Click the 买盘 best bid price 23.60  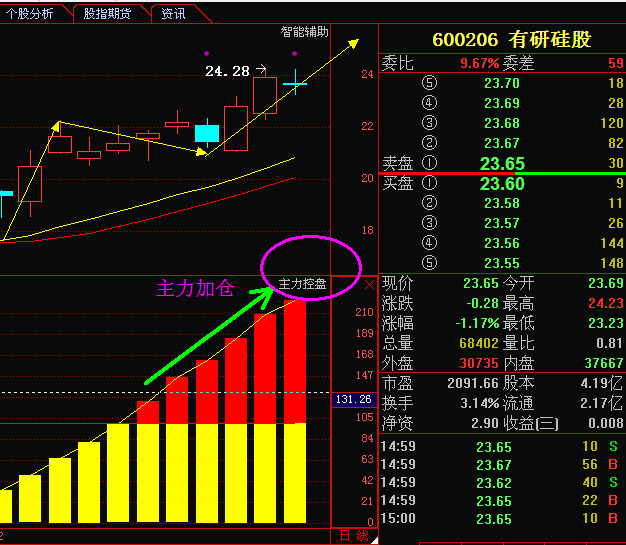pyautogui.click(x=502, y=183)
